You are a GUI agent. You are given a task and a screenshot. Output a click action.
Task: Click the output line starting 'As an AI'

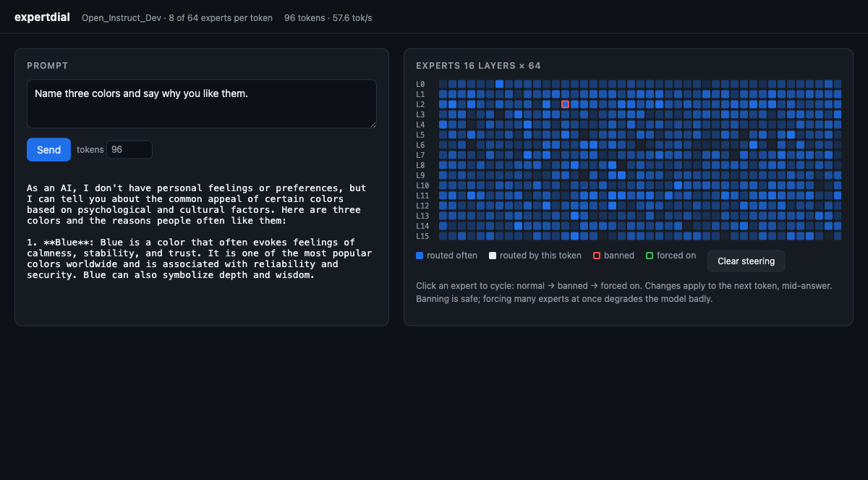click(197, 188)
